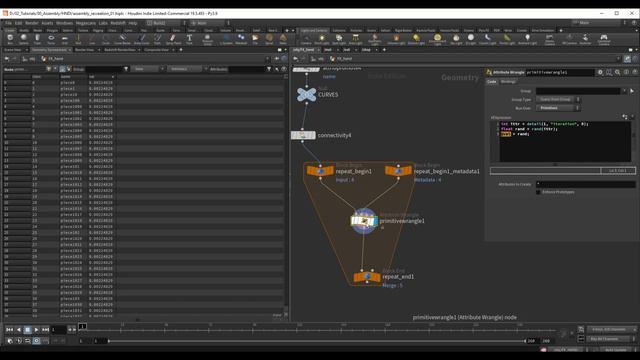Open the Group Type dropdown
The height and width of the screenshot is (360, 640).
click(558, 99)
